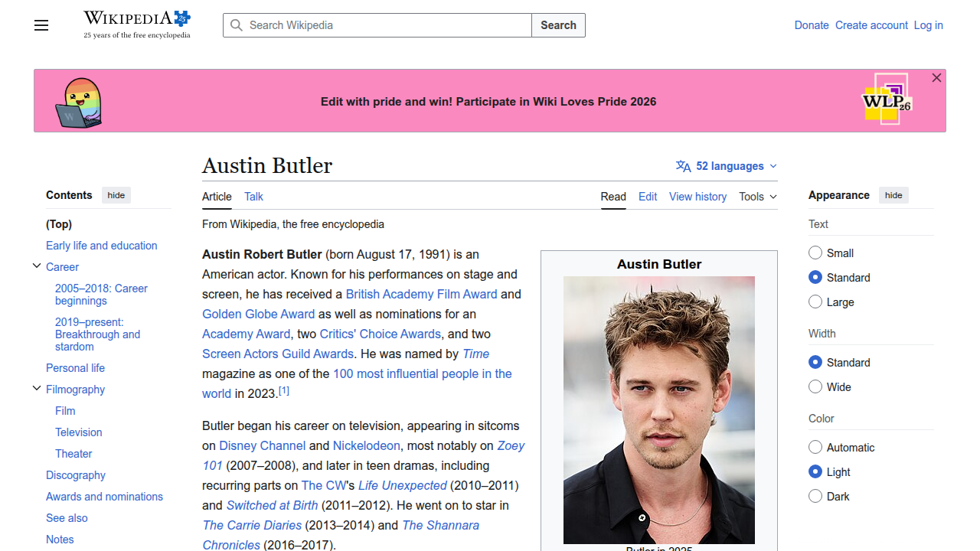Select the Read tab
The image size is (980, 551).
click(613, 197)
